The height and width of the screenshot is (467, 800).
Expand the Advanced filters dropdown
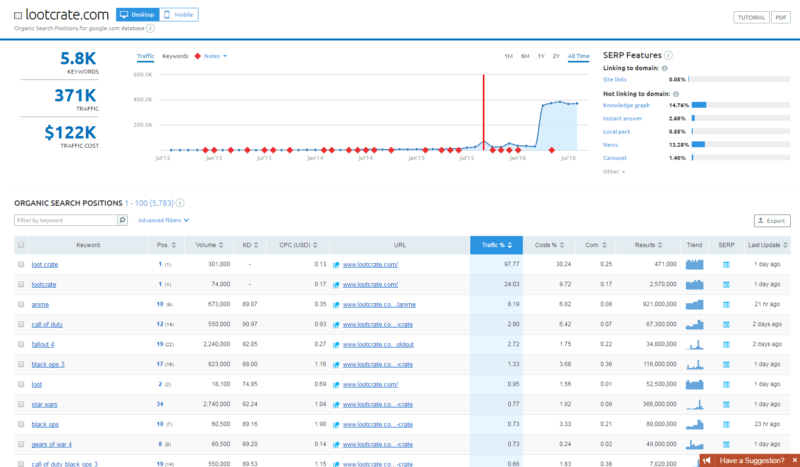(163, 220)
